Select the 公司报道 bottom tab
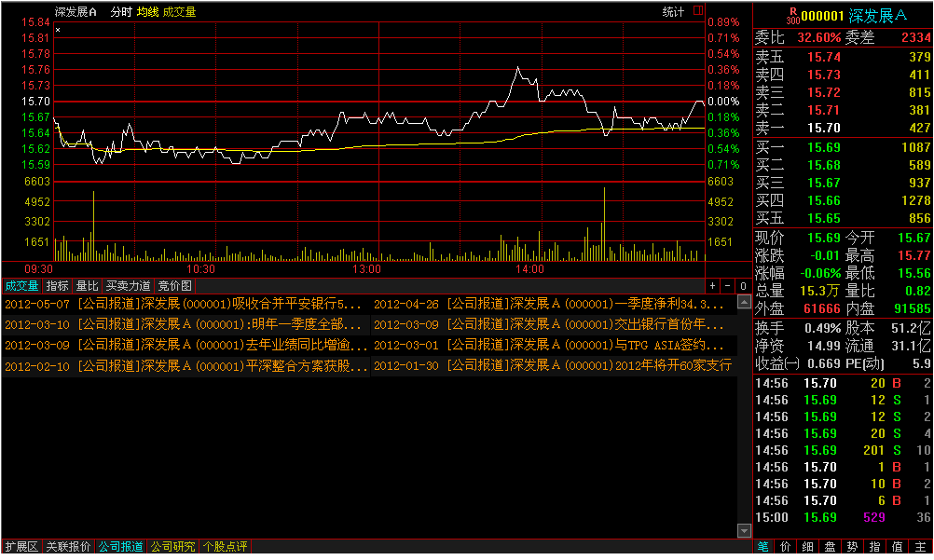This screenshot has height=560, width=934. [120, 546]
